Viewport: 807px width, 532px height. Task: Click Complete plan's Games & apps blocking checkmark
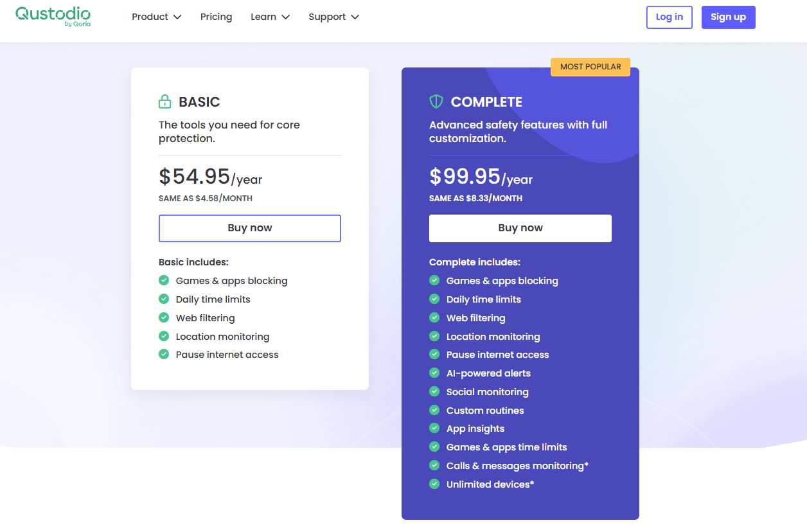pyautogui.click(x=434, y=280)
